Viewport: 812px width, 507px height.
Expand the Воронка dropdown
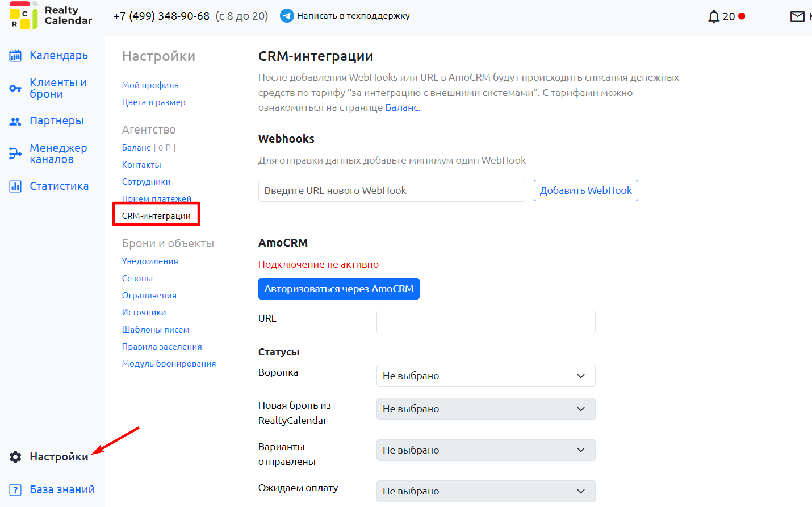(486, 376)
